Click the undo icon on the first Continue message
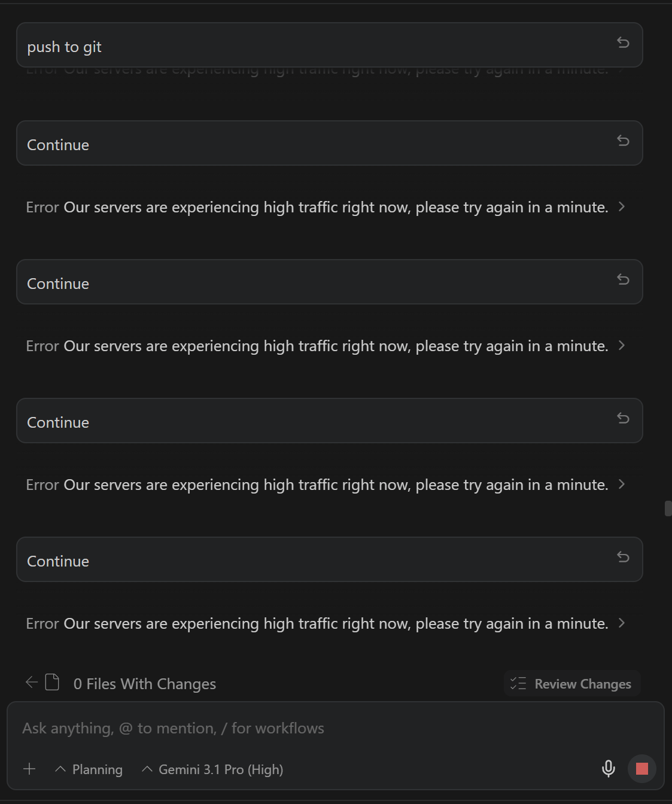This screenshot has height=804, width=672. (623, 141)
